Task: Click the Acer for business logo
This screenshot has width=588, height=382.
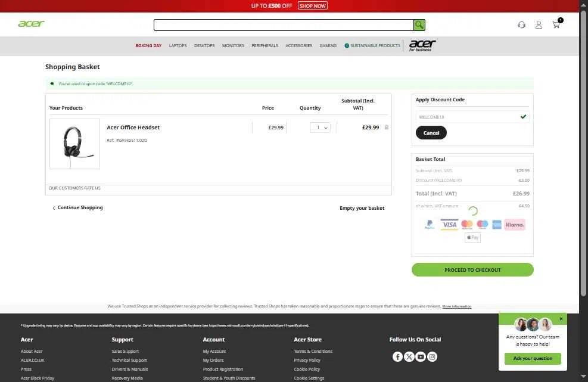Action: [422, 45]
